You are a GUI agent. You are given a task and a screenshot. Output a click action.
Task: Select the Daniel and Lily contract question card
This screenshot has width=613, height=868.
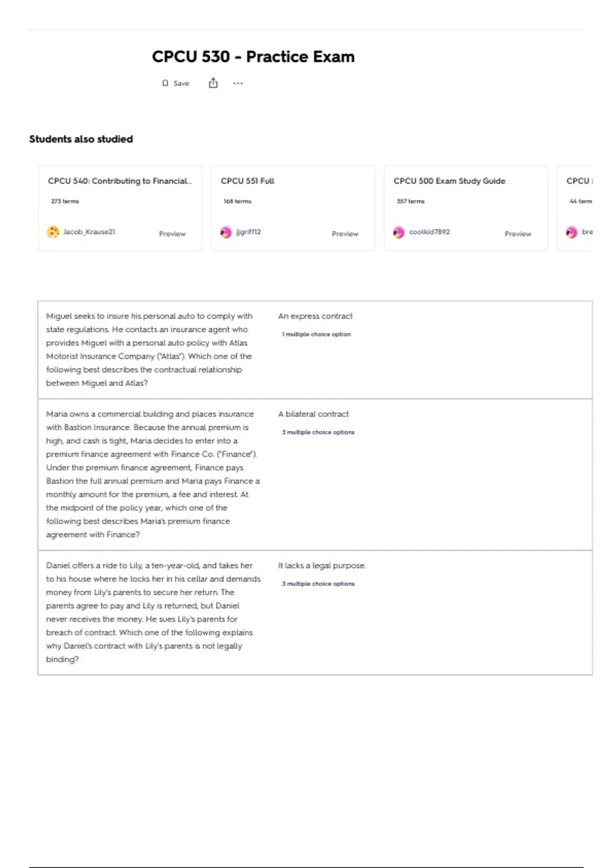coord(315,613)
